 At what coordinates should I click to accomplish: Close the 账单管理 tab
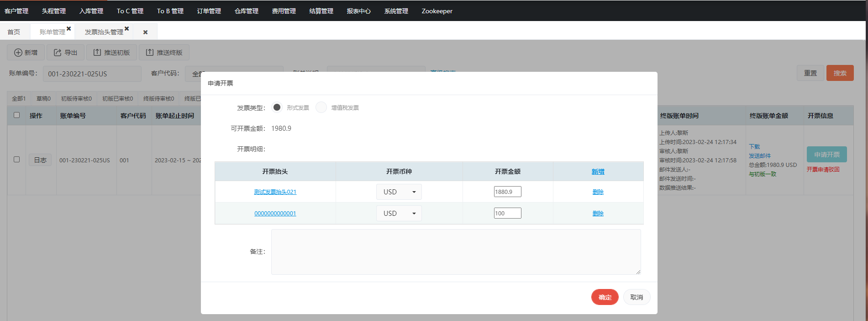[69, 28]
